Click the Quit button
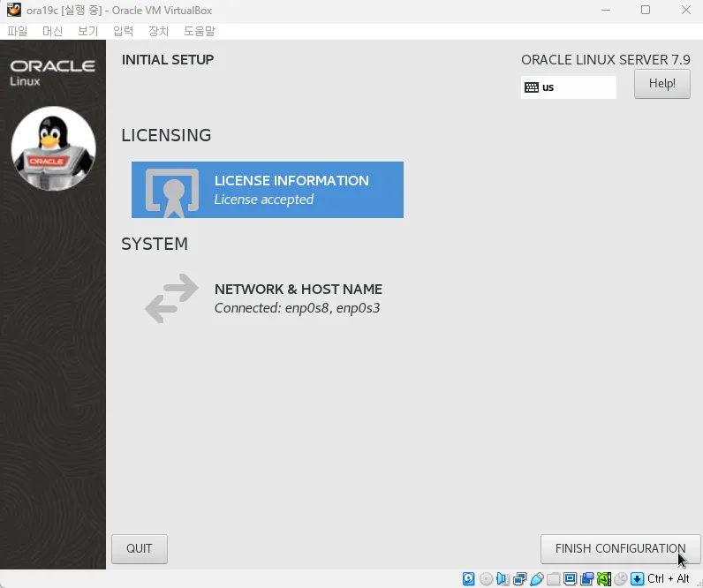703x588 pixels. [139, 548]
